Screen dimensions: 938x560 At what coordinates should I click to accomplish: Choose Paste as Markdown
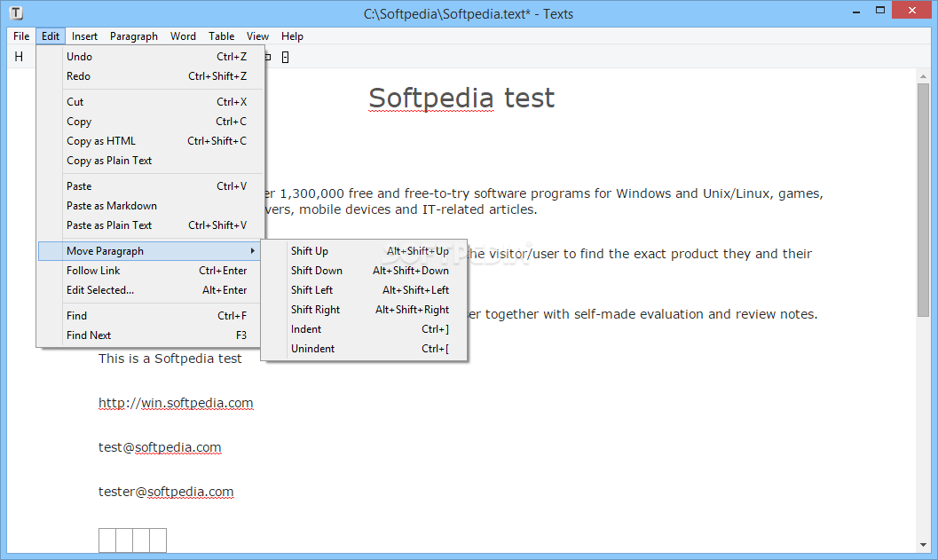(x=150, y=206)
